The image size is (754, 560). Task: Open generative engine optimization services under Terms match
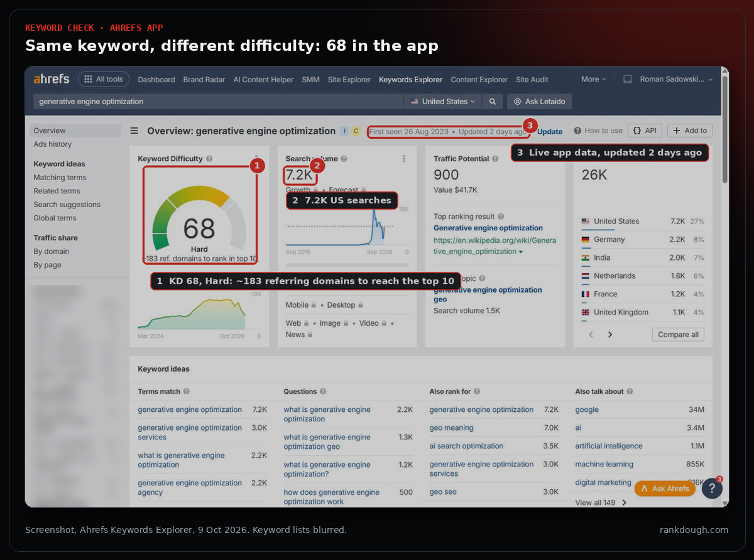190,433
